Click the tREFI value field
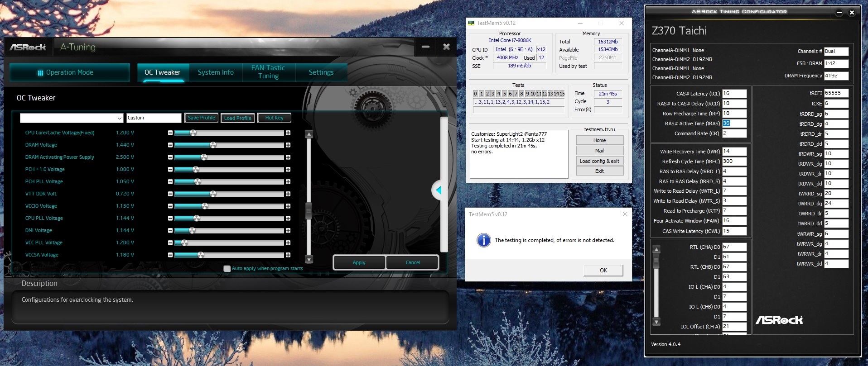868x366 pixels. 836,93
